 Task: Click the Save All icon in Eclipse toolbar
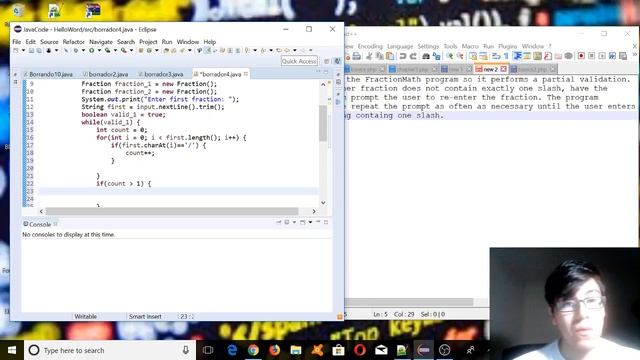[39, 50]
